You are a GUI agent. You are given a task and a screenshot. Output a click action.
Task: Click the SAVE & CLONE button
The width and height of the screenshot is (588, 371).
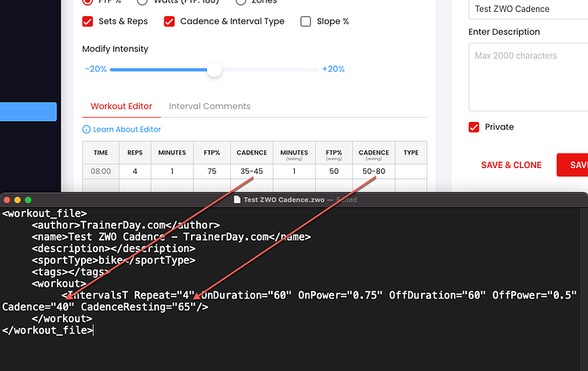pos(511,165)
